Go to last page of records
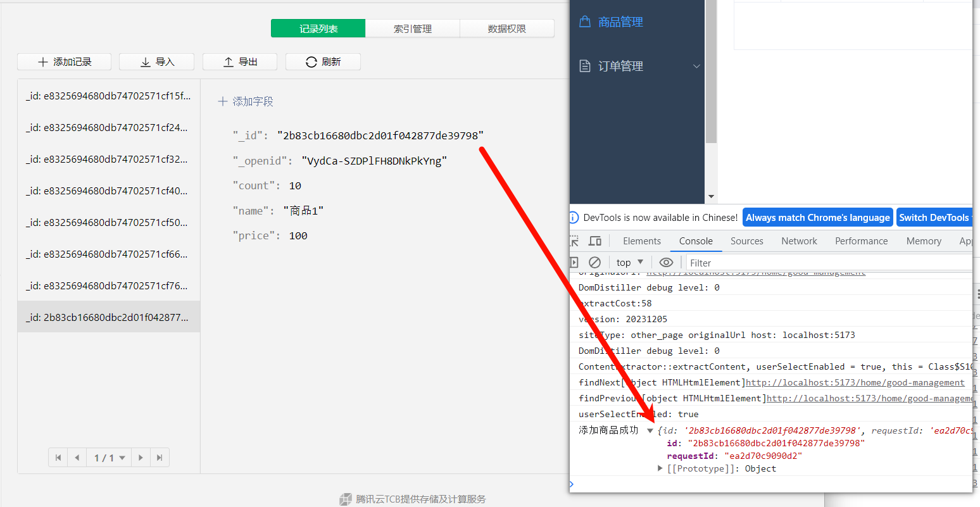The width and height of the screenshot is (980, 507). [x=160, y=458]
